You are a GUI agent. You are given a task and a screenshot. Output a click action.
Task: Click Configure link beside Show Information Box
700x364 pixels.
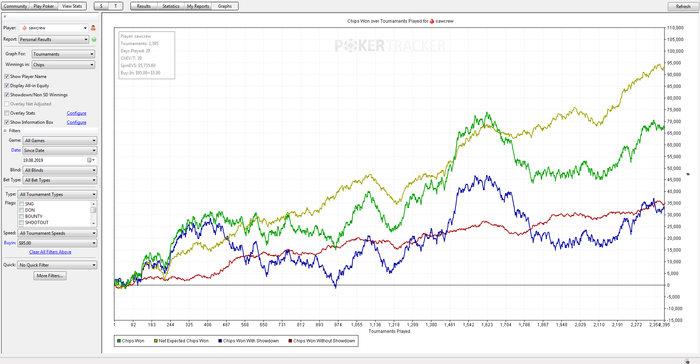point(76,122)
